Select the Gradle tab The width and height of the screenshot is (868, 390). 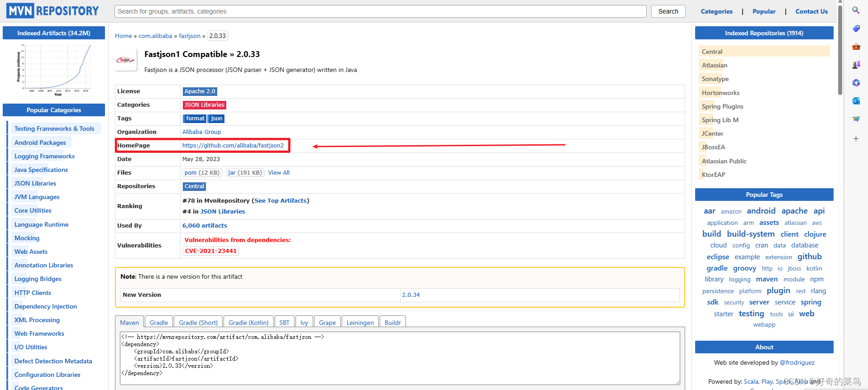159,322
